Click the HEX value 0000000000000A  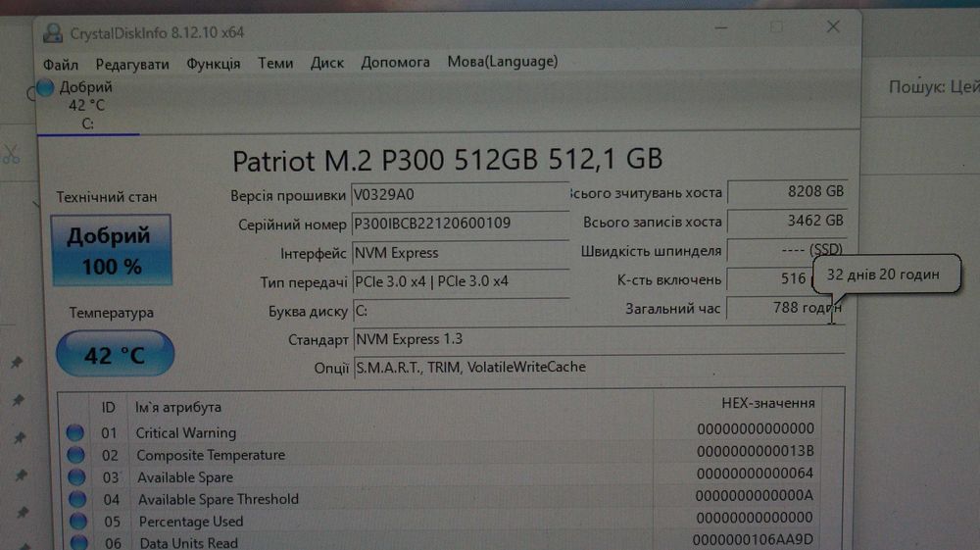[755, 496]
